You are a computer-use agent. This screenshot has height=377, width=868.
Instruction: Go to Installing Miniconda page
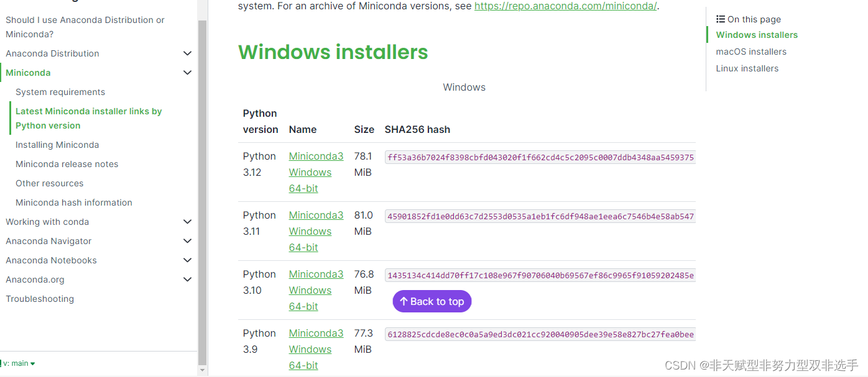click(x=57, y=145)
